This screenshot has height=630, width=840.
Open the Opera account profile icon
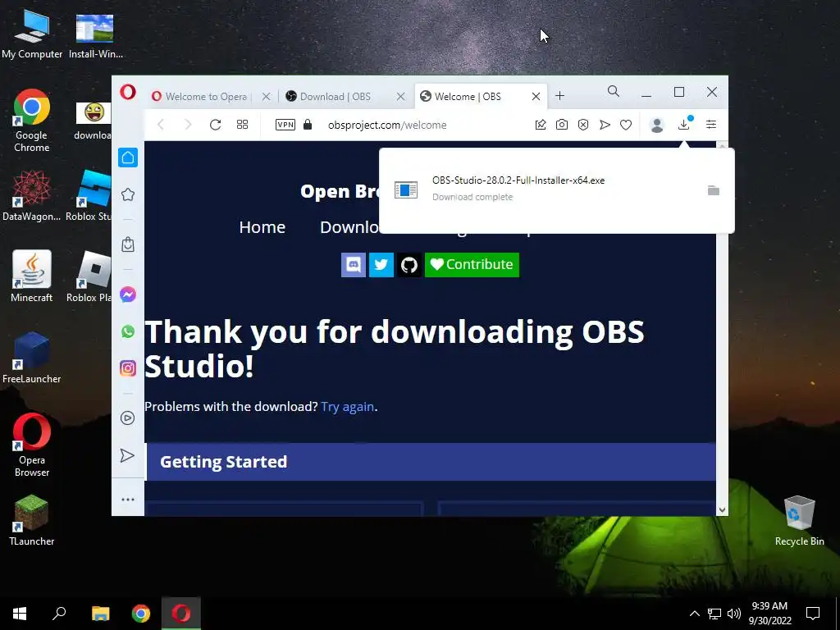coord(657,125)
